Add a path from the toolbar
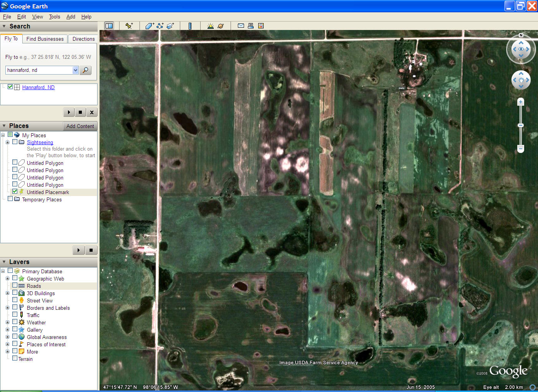This screenshot has height=392, width=538. [x=160, y=26]
